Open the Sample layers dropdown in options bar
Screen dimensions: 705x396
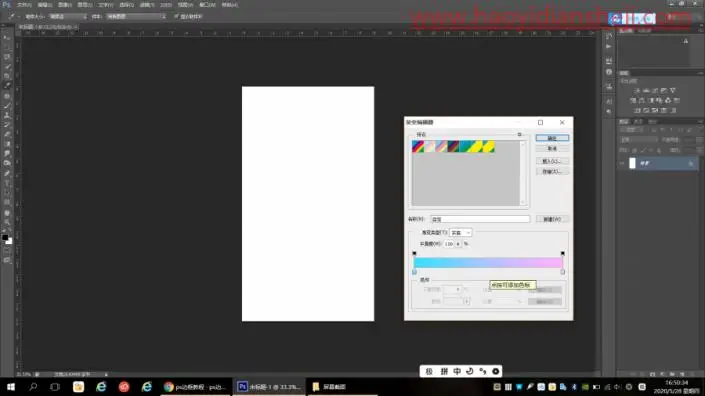coord(137,17)
